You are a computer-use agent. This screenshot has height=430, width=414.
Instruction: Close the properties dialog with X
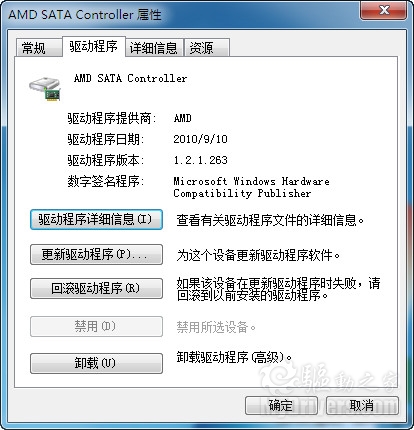point(384,10)
